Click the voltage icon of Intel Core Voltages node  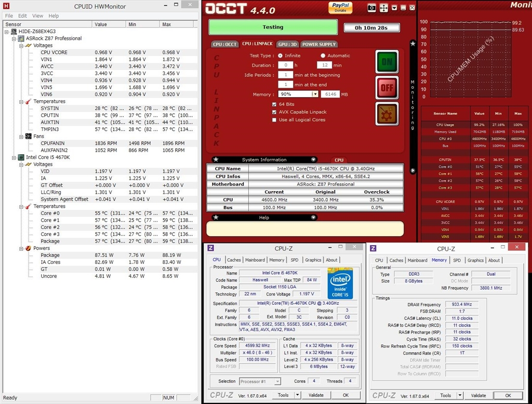[29, 164]
